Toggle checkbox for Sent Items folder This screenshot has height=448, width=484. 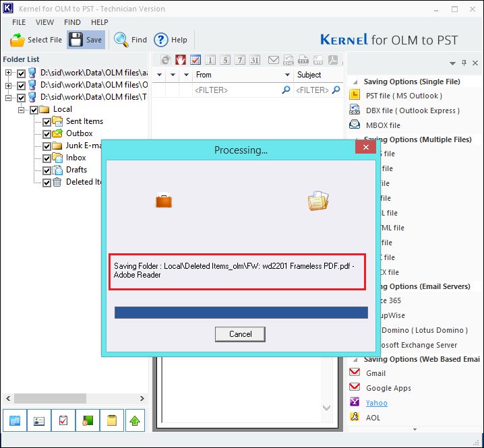(47, 122)
